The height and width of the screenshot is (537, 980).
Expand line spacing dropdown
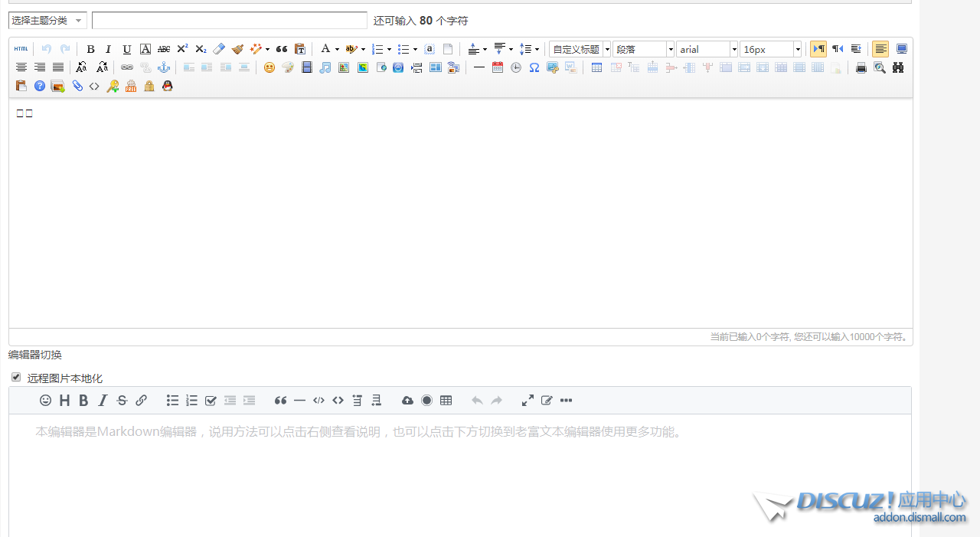point(537,50)
